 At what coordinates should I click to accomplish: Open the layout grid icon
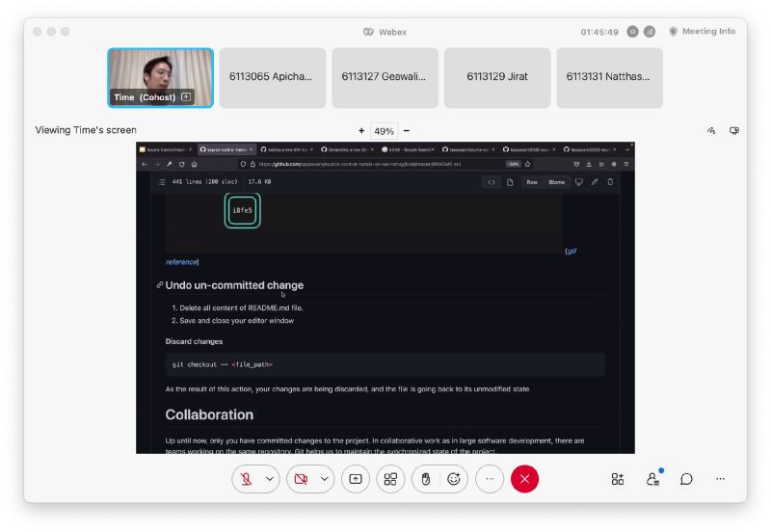coord(390,479)
